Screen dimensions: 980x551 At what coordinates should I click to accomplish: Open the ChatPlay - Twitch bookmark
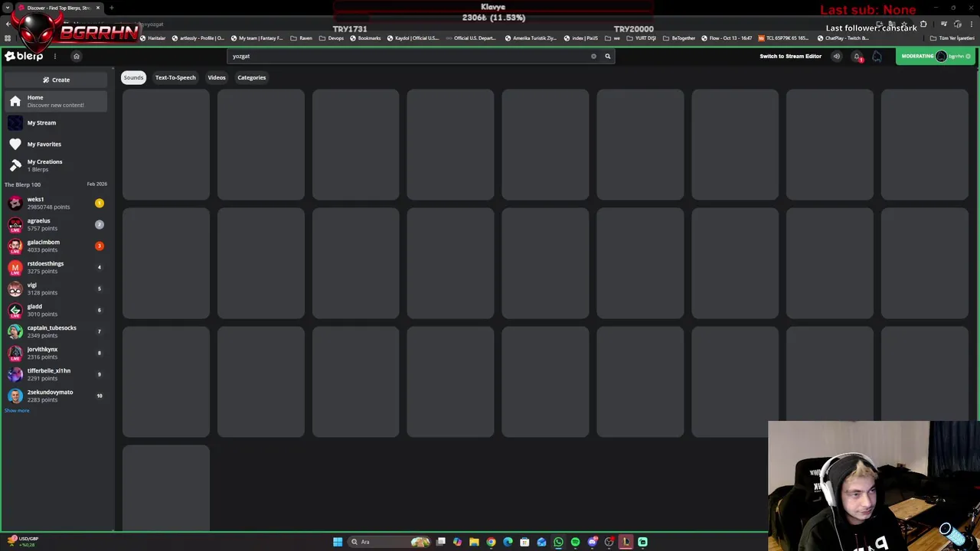tap(844, 38)
